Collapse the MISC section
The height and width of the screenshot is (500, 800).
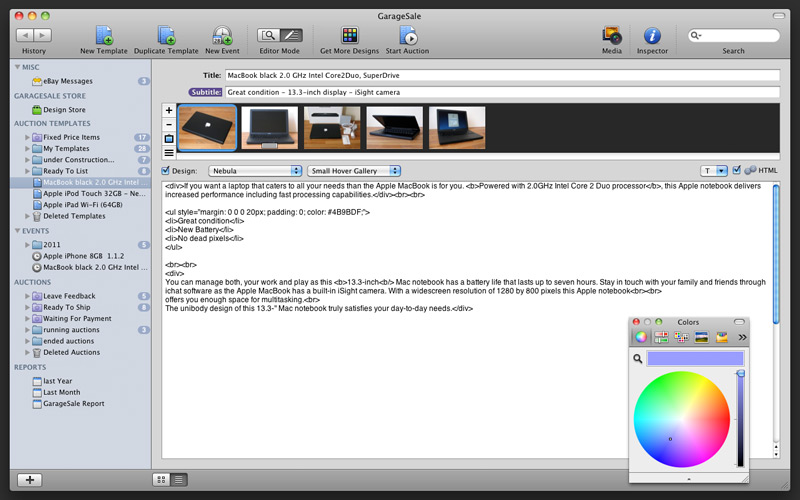click(17, 67)
